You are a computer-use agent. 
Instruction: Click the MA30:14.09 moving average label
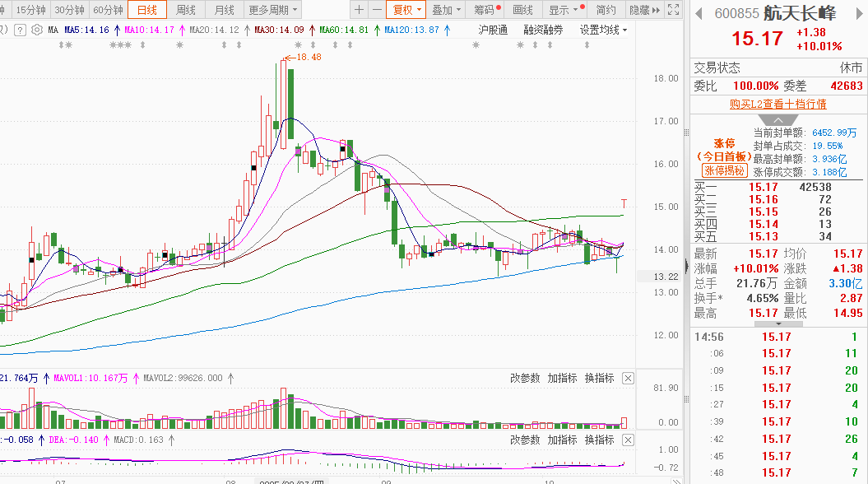tap(279, 30)
